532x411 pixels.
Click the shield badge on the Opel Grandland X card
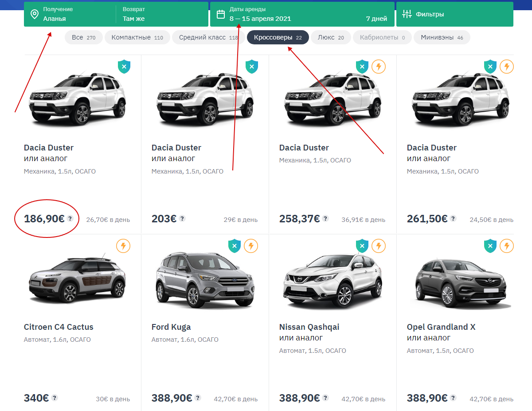coord(490,246)
